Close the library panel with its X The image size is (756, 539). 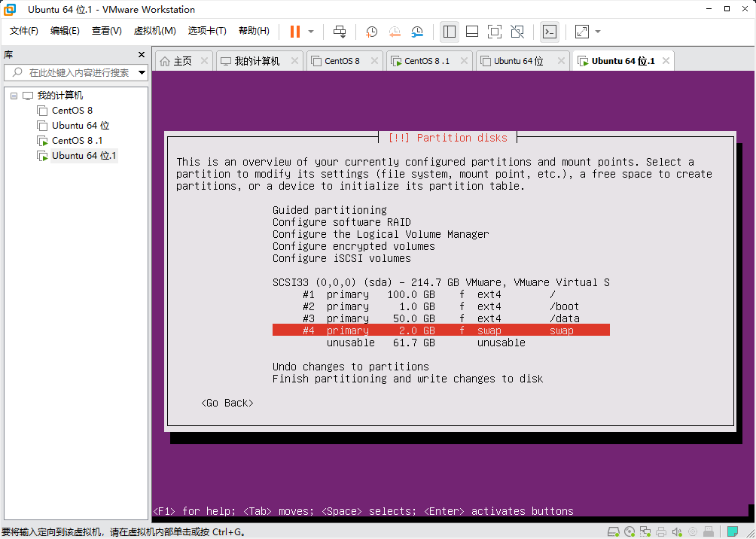(x=142, y=54)
